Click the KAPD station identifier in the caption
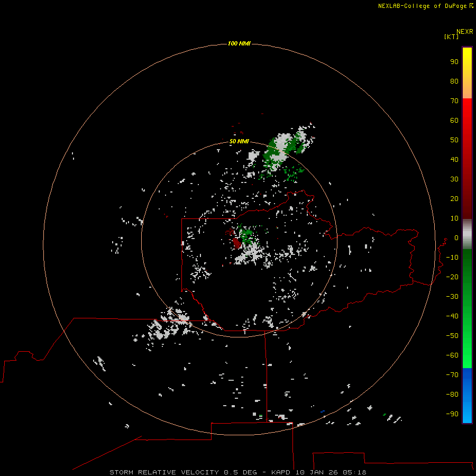476x476 pixels. [282, 472]
